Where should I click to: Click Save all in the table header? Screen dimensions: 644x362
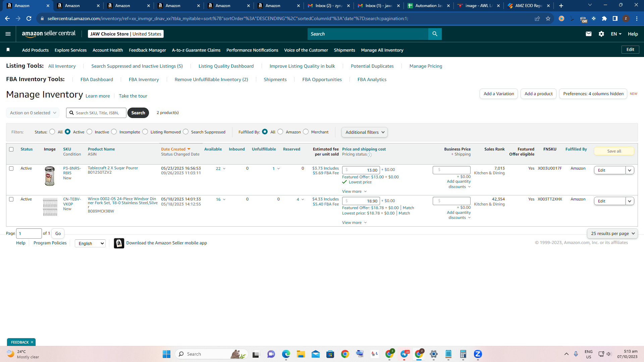(x=614, y=151)
